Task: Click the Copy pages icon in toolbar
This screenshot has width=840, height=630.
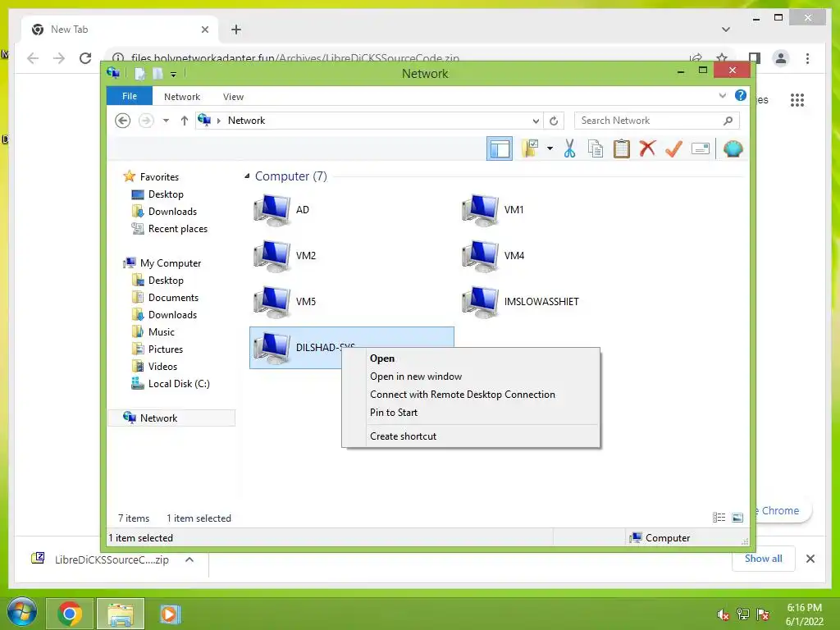Action: point(596,148)
